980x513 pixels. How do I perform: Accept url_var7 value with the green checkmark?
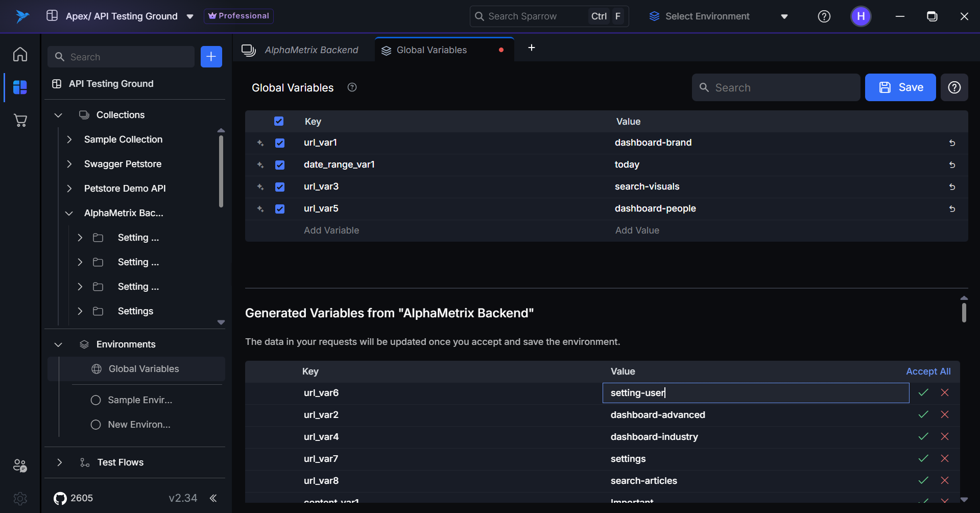923,458
